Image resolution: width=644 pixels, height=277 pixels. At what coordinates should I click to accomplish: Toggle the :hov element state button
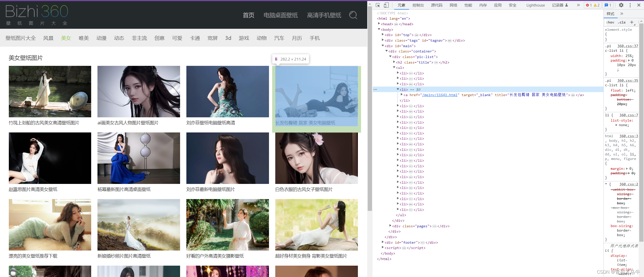[610, 22]
